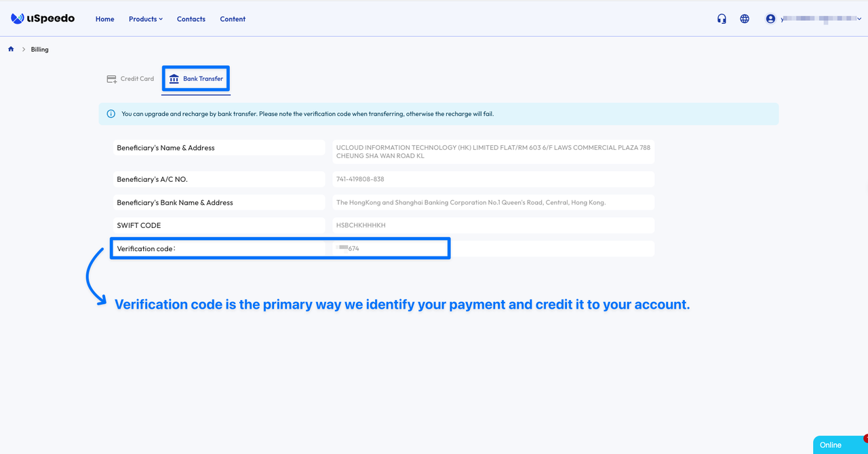Open the Home menu item
Image resolution: width=868 pixels, height=454 pixels.
click(104, 19)
